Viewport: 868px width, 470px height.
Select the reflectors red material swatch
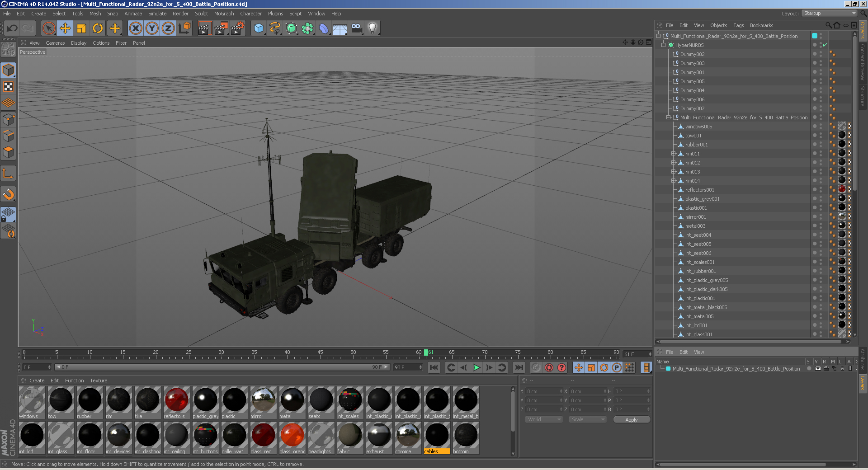176,400
